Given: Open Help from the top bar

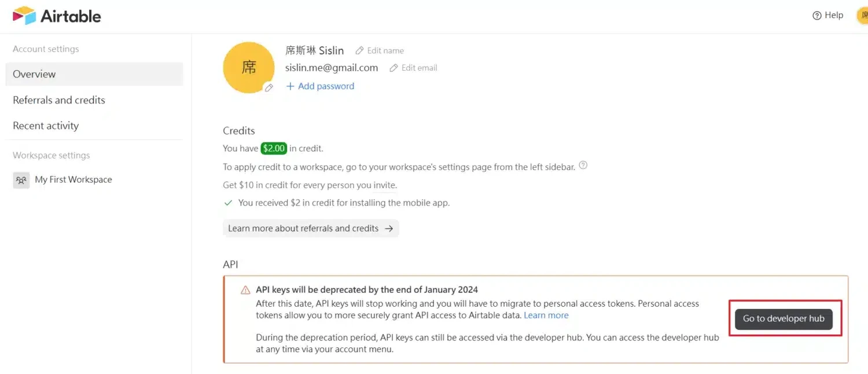Looking at the screenshot, I should click(x=828, y=15).
